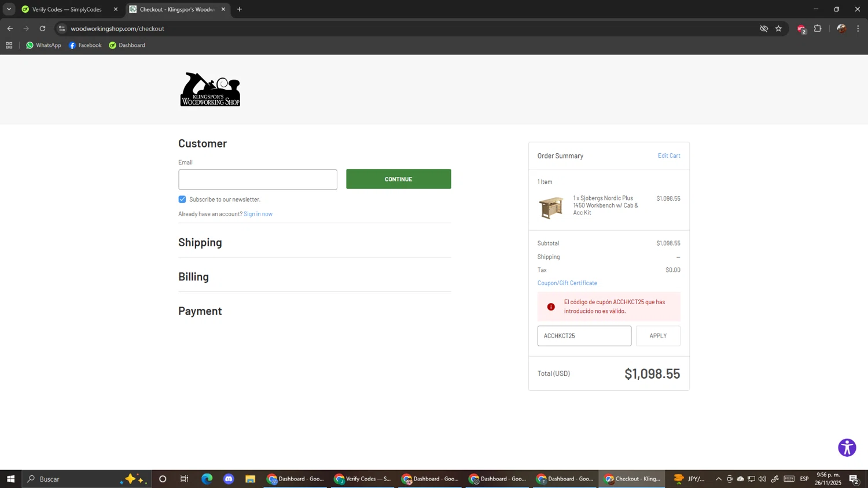Image resolution: width=868 pixels, height=488 pixels.
Task: Launch Microsoft Edge from taskbar
Action: point(207,479)
